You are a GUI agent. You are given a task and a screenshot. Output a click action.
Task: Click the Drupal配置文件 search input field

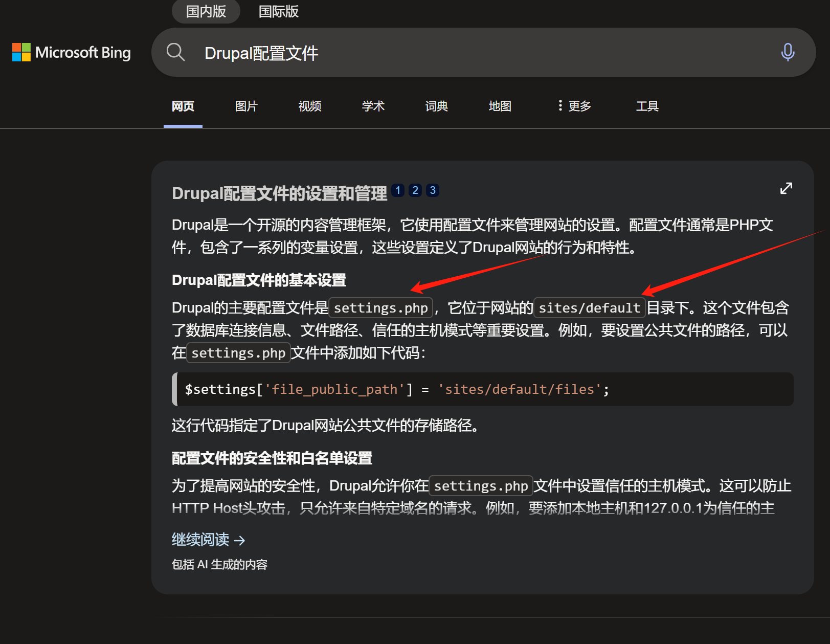[x=483, y=52]
